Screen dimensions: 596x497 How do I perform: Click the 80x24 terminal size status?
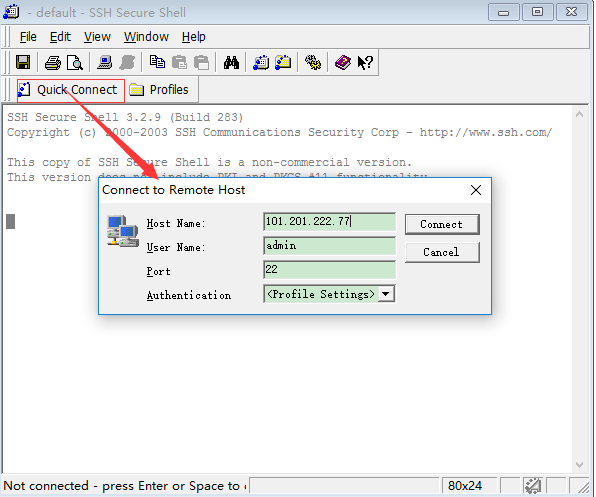click(x=465, y=486)
